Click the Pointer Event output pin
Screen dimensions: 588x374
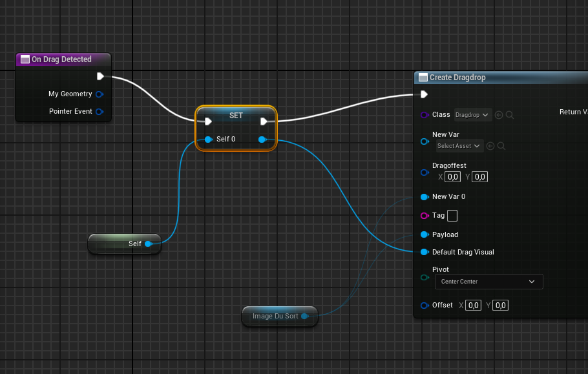click(x=100, y=112)
